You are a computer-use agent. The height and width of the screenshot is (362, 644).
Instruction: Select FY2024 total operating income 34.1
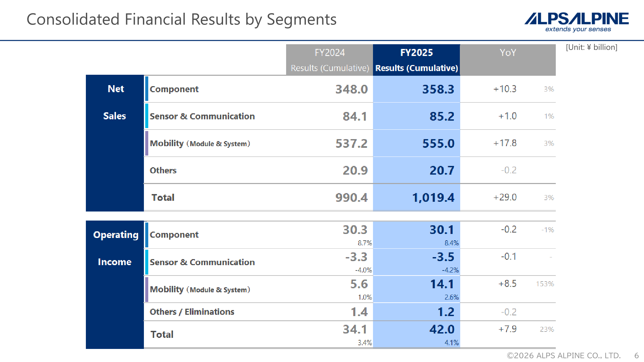pos(355,329)
